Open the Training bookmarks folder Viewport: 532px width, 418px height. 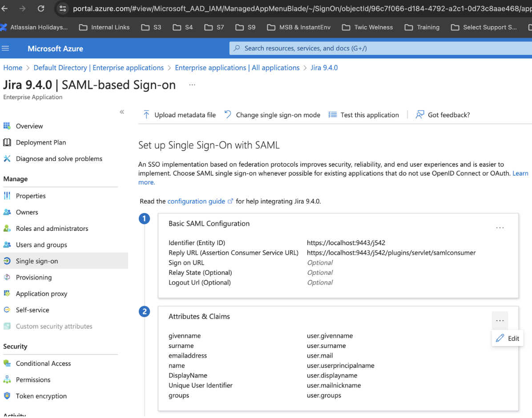pyautogui.click(x=422, y=27)
